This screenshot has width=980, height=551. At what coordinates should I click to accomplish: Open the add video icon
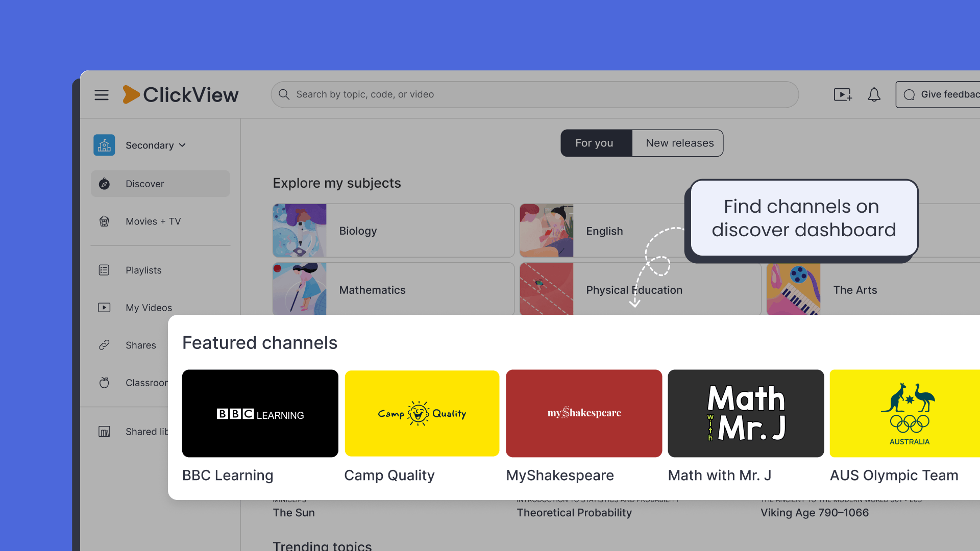click(x=843, y=95)
